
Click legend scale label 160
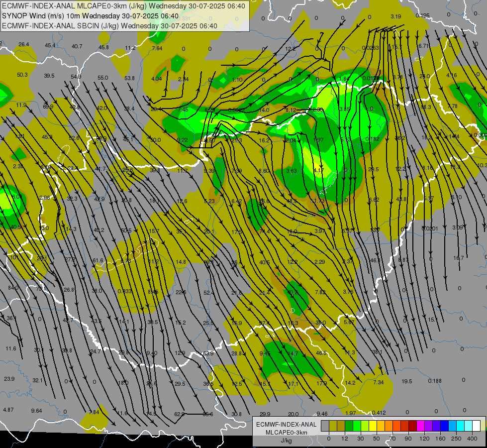(440, 439)
